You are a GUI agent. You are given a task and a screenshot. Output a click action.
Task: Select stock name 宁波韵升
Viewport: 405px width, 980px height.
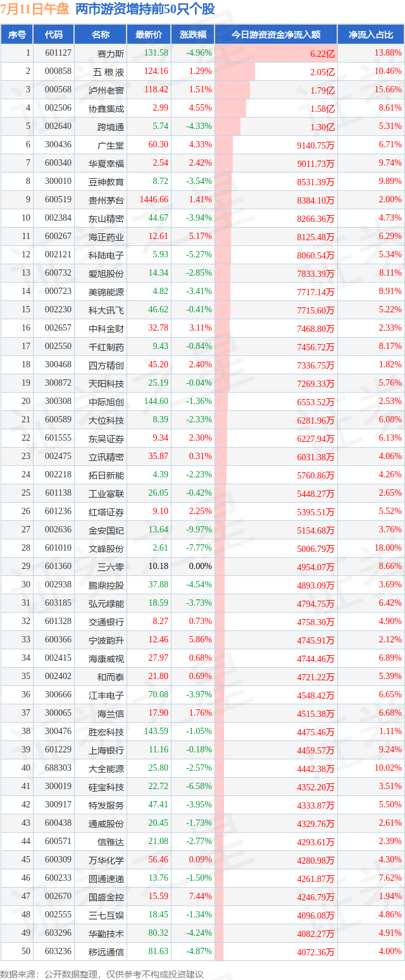point(106,640)
